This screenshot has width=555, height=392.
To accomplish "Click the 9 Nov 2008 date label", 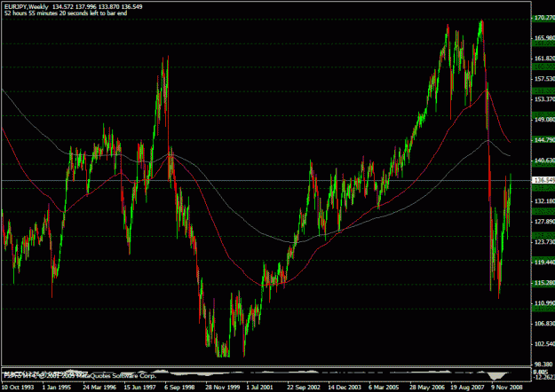I will [507, 387].
